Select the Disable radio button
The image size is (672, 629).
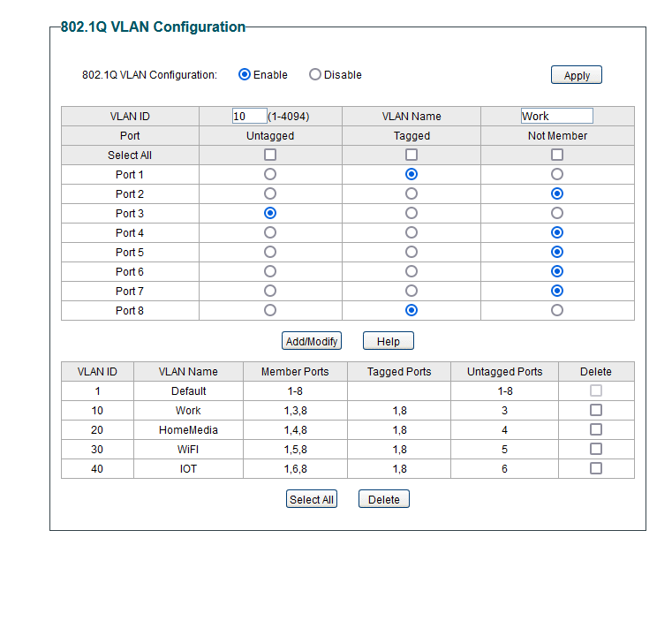tap(315, 74)
